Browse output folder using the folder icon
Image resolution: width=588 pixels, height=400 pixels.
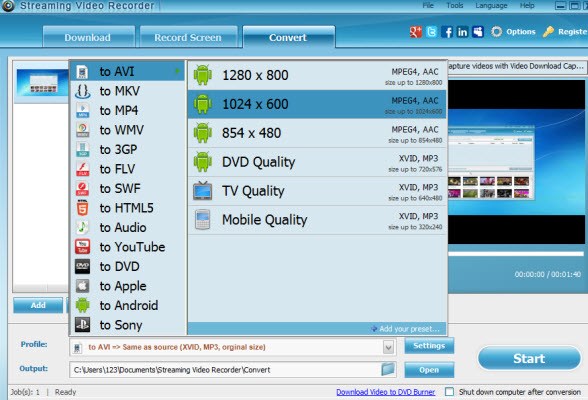(x=388, y=369)
